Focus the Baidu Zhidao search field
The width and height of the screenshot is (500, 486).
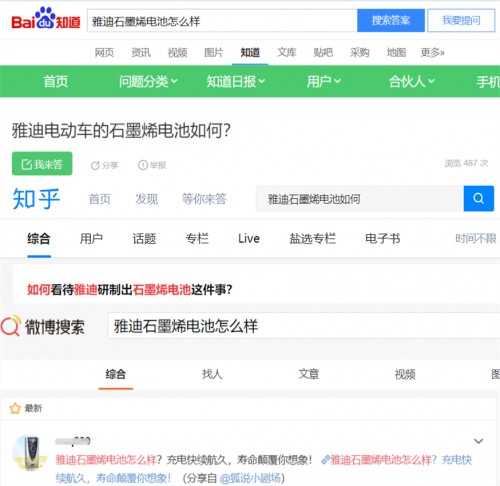click(x=222, y=21)
